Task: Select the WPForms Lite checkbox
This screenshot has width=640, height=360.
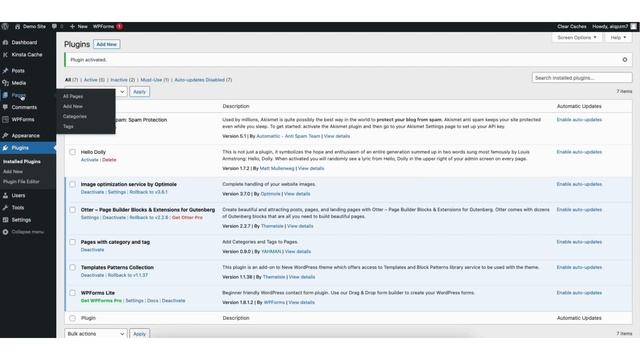Action: 72,293
